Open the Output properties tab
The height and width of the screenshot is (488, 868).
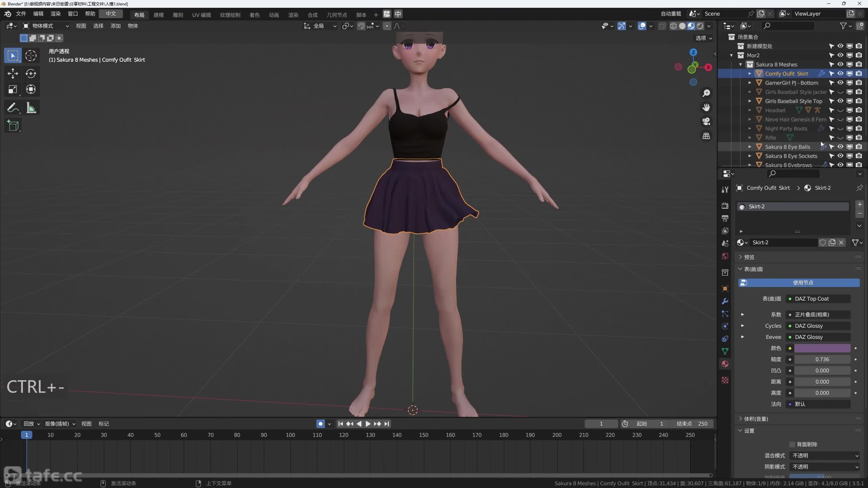[x=725, y=218]
